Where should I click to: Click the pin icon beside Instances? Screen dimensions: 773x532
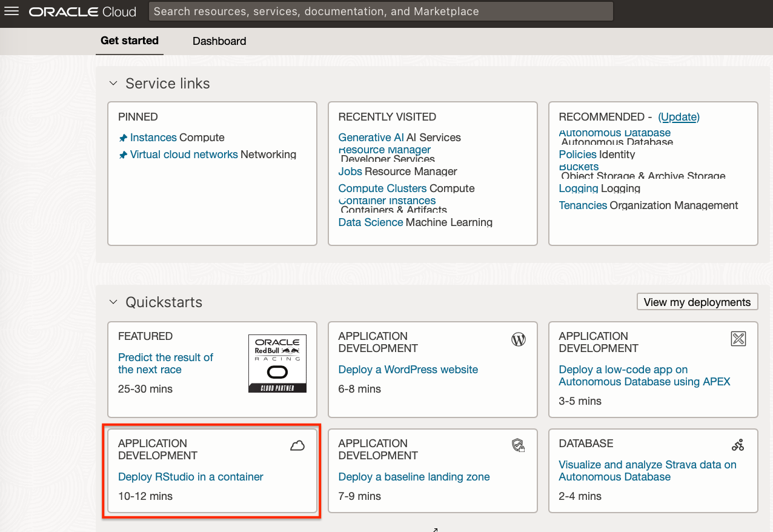click(123, 138)
